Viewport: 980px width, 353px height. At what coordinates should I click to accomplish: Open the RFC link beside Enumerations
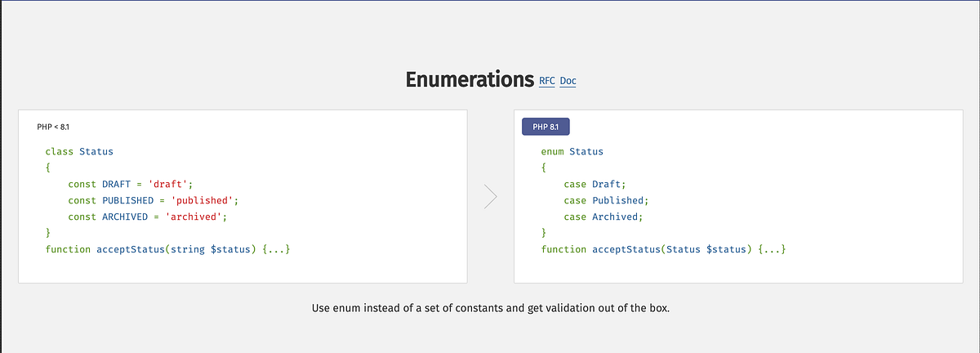(547, 81)
